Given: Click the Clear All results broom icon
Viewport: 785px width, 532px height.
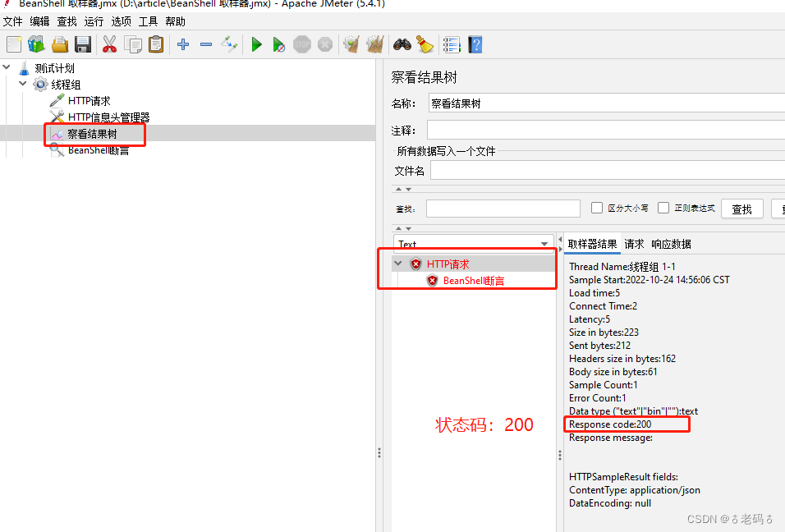Looking at the screenshot, I should 375,44.
